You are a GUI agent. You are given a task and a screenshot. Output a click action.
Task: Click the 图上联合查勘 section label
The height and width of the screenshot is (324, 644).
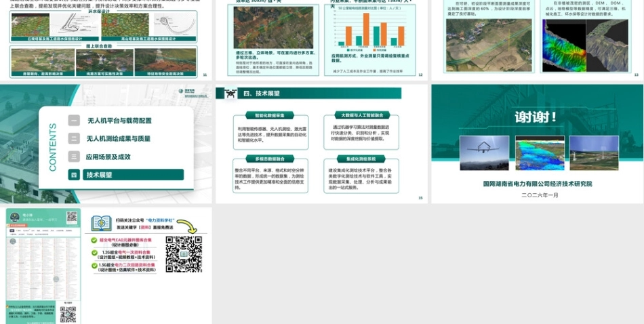98,46
